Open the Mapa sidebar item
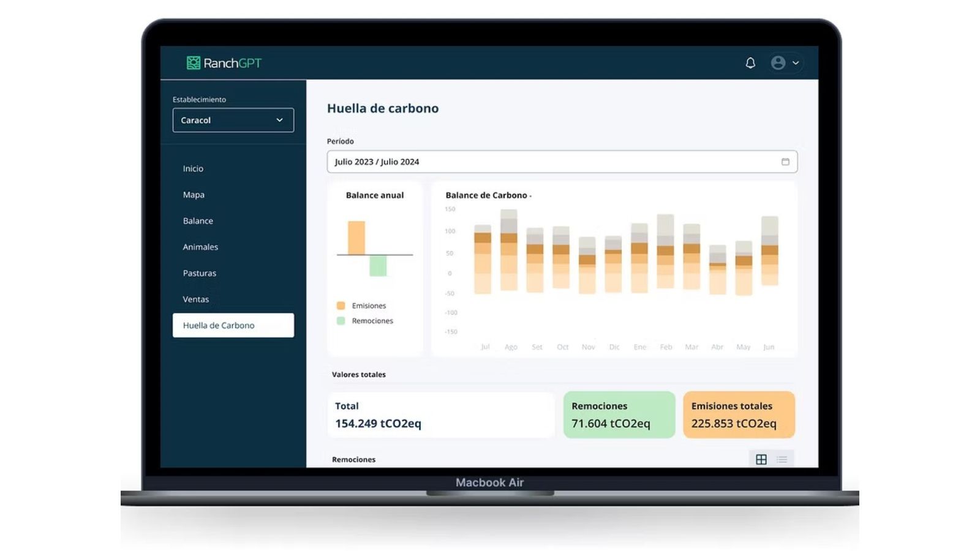This screenshot has width=980, height=551. click(194, 195)
